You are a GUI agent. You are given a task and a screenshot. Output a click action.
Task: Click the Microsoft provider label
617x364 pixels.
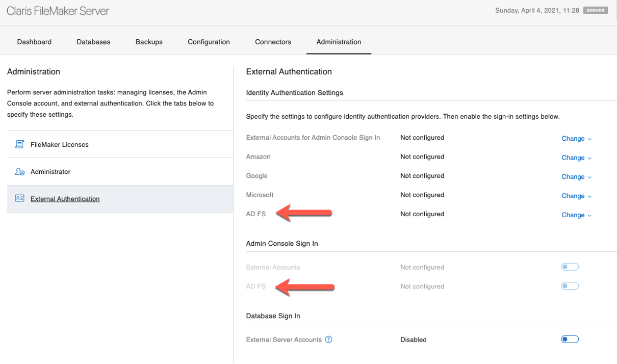coord(260,195)
